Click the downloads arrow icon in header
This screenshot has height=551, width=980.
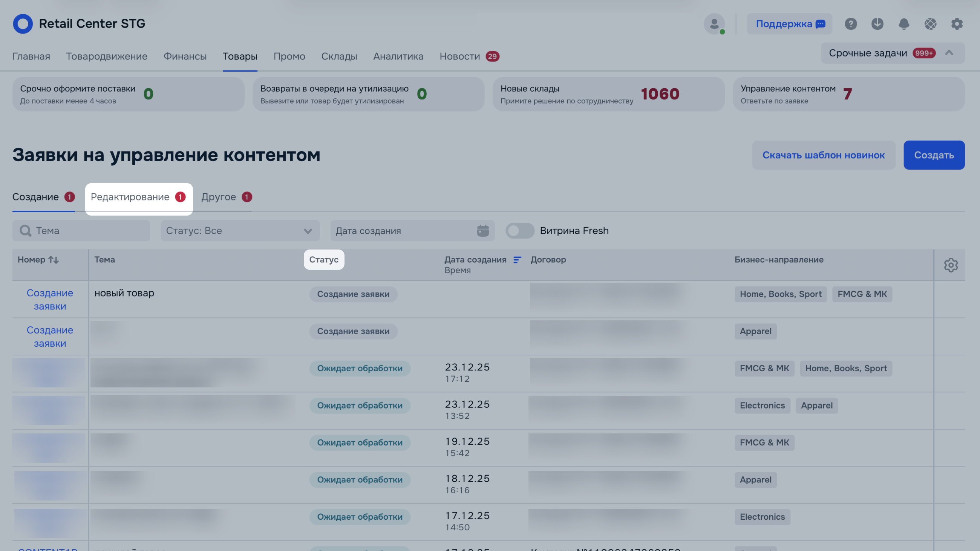(877, 24)
